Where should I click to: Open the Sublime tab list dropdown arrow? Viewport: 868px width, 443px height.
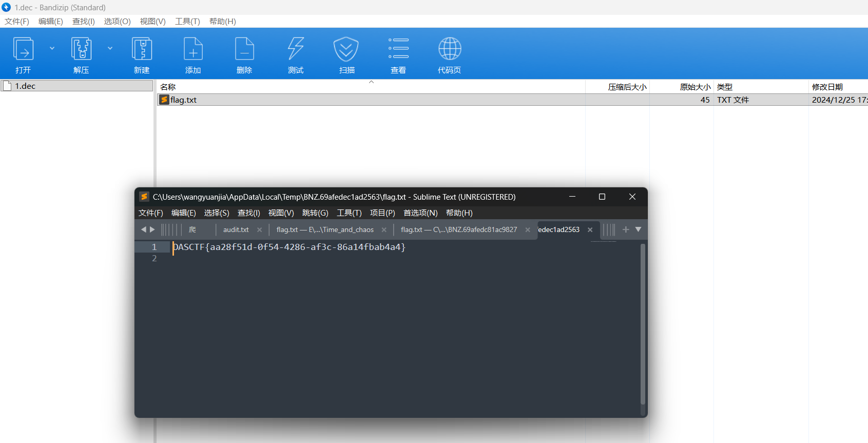pyautogui.click(x=638, y=229)
